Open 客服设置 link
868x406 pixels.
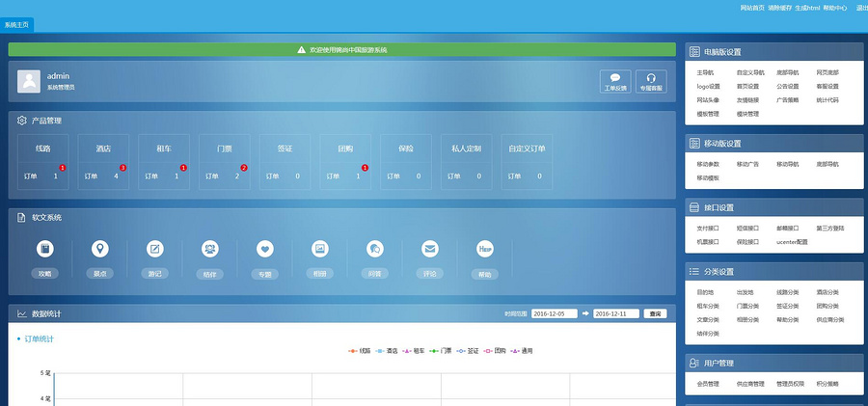pyautogui.click(x=827, y=87)
